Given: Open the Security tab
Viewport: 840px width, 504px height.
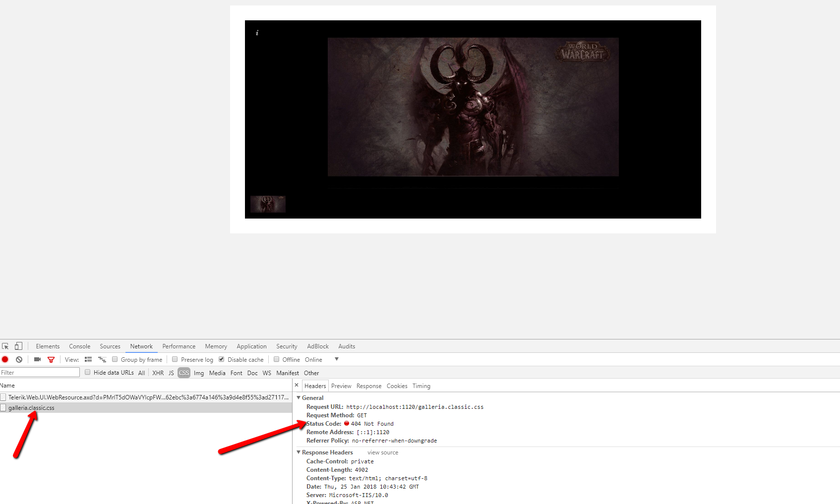Looking at the screenshot, I should coord(287,346).
